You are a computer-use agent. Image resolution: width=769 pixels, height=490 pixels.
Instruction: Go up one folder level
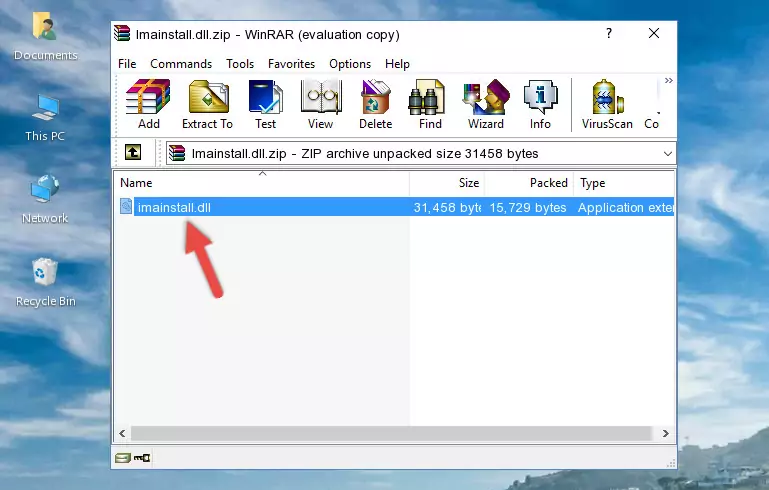(133, 153)
